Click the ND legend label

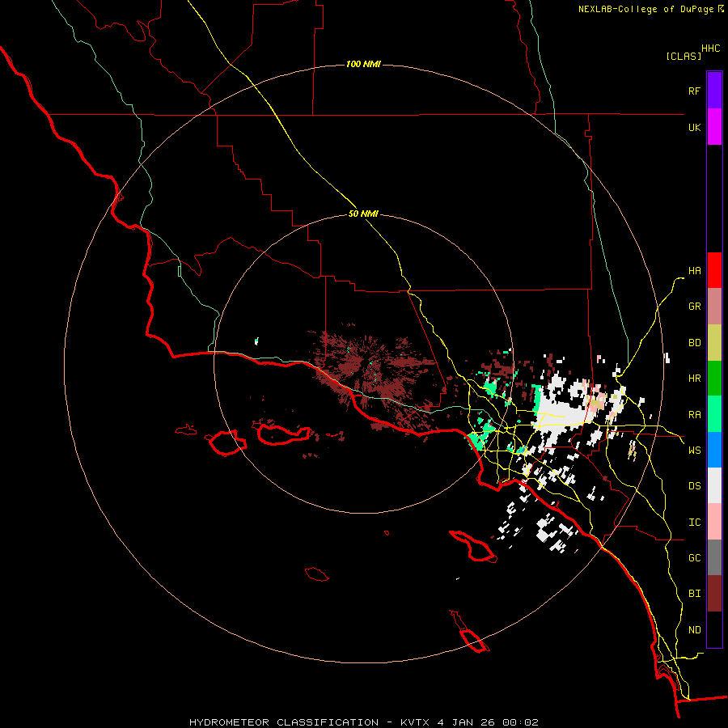pos(694,630)
